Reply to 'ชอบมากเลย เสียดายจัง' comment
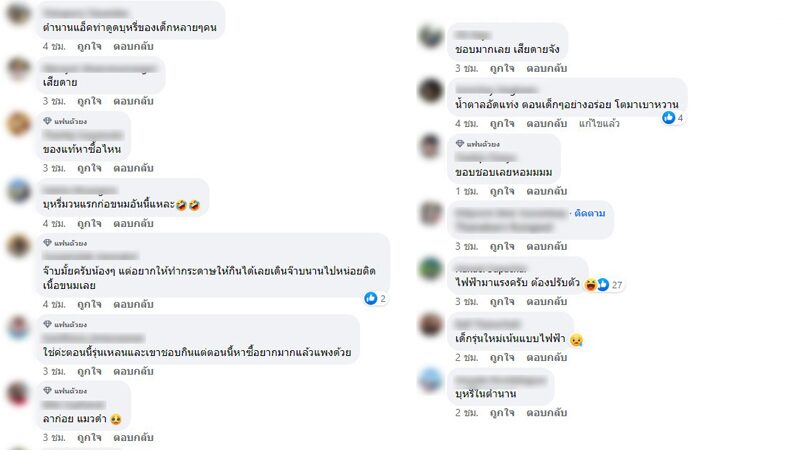Image resolution: width=800 pixels, height=450 pixels. coord(546,68)
